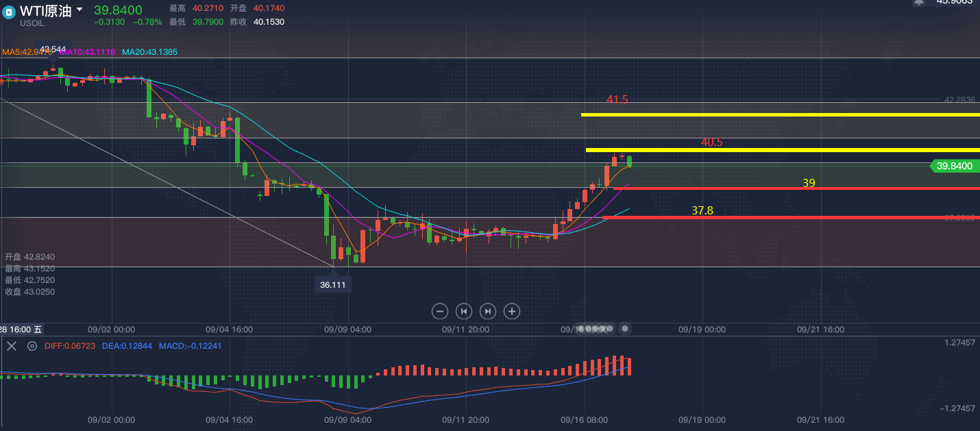Open MACD indicator settings hexagon icon
980x431 pixels.
32,346
